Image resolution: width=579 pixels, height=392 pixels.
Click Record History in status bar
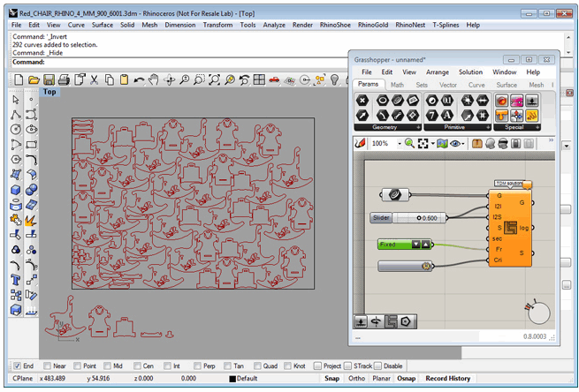[448, 378]
